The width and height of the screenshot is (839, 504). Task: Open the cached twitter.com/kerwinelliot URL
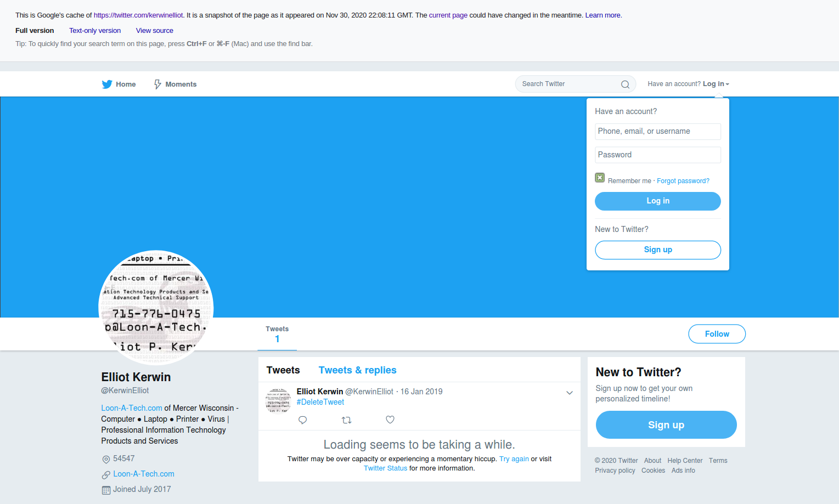click(138, 15)
